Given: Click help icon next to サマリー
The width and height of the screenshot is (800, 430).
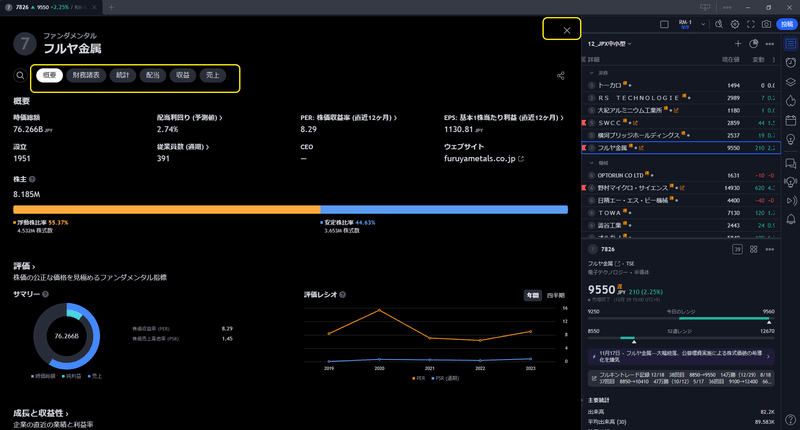Looking at the screenshot, I should point(45,294).
